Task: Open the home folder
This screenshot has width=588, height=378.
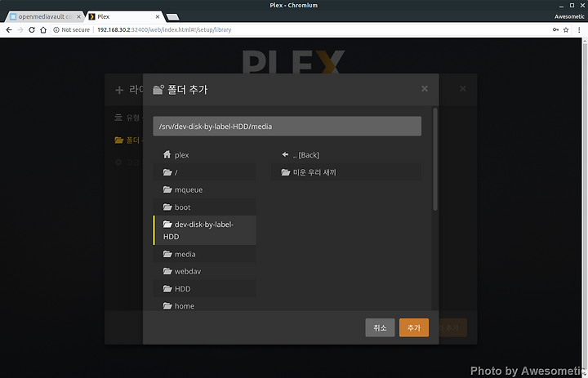Action: click(x=204, y=305)
